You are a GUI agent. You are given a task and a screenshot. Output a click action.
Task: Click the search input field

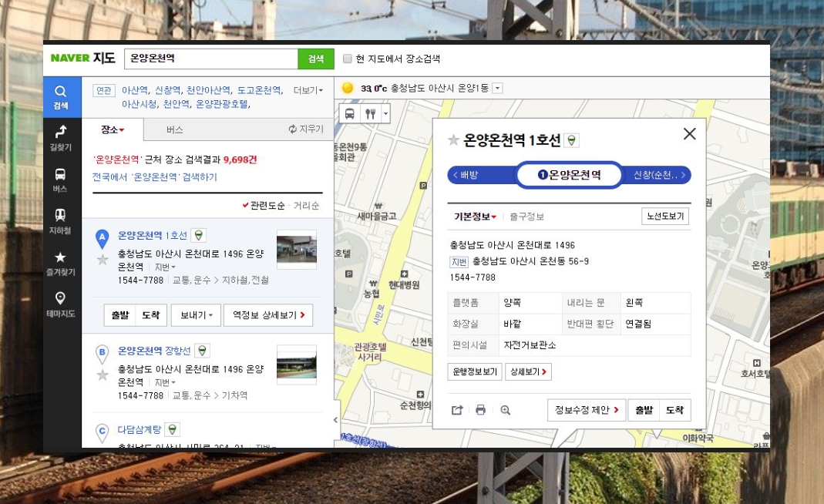(211, 59)
